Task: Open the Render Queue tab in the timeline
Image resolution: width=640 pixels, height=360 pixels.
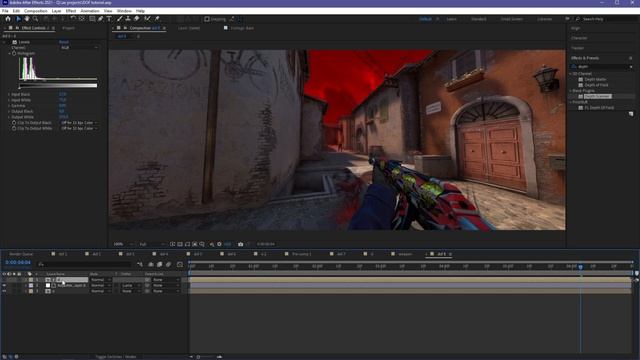Action: coord(21,254)
